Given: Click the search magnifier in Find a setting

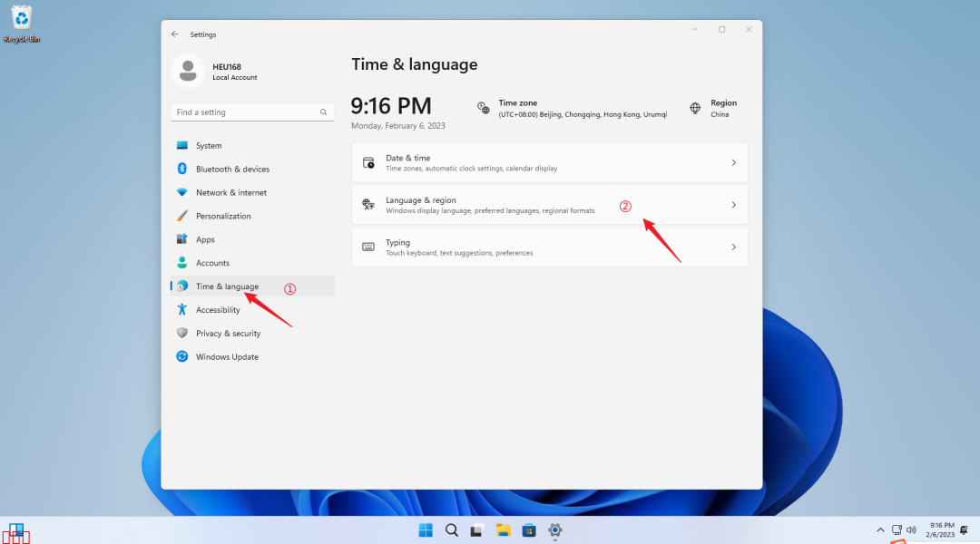Looking at the screenshot, I should (x=323, y=112).
